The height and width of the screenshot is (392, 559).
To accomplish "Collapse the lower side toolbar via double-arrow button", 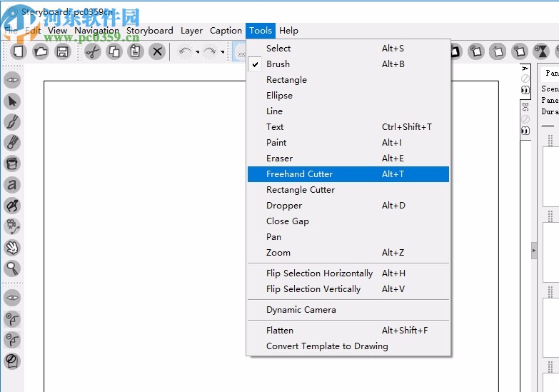I will pos(12,298).
